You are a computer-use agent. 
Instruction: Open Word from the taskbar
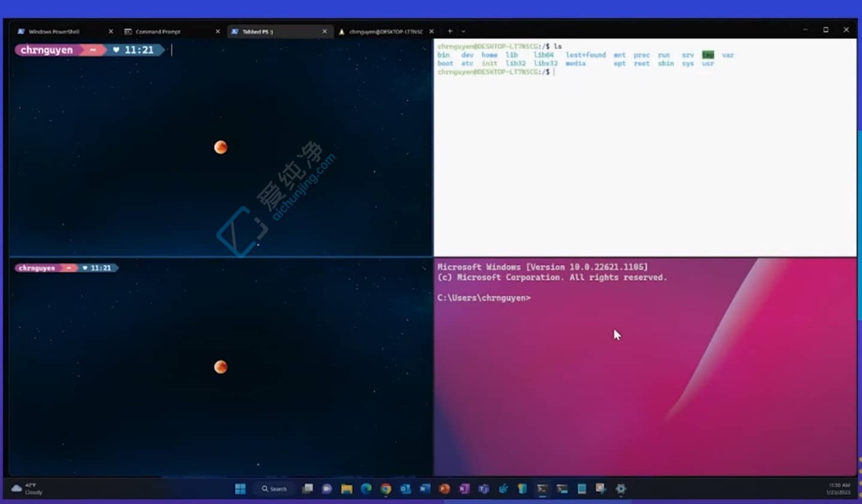coord(425,489)
